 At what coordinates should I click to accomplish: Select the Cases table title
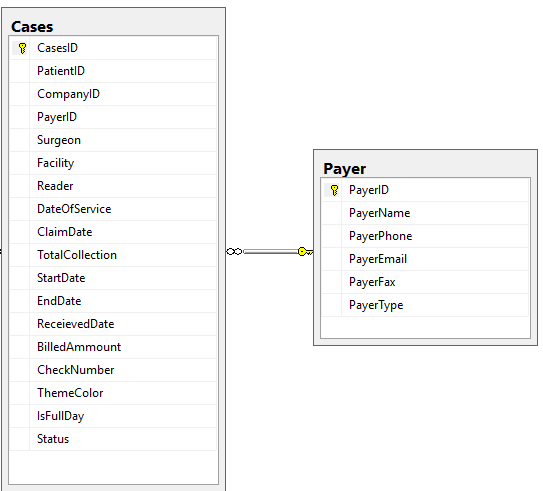[32, 27]
